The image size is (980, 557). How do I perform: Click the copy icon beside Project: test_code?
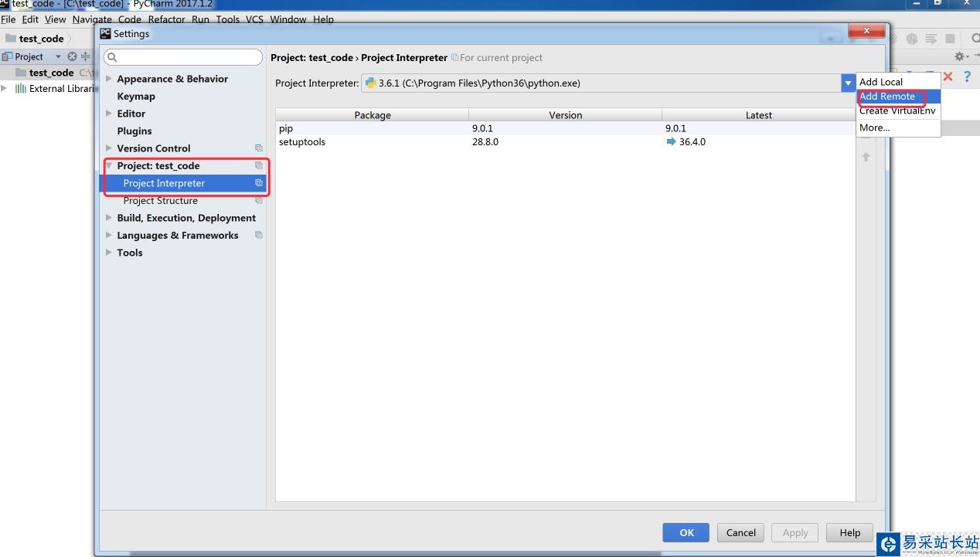[x=259, y=165]
